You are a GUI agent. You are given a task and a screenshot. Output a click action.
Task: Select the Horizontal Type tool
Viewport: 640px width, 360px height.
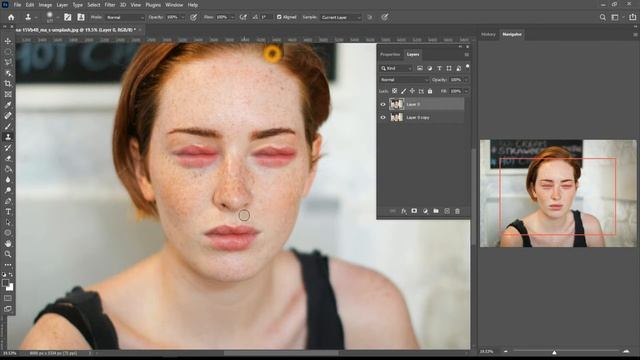click(8, 211)
